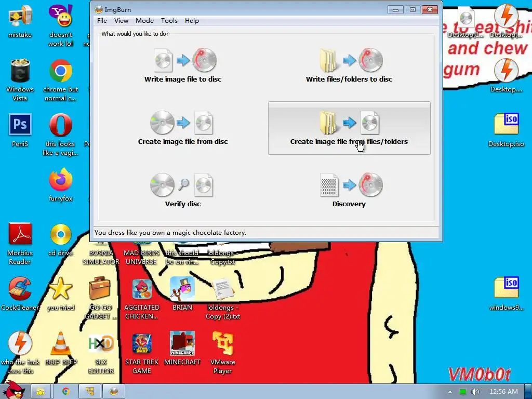
Task: Select the 'VMware Player' desktop icon
Action: 222,353
